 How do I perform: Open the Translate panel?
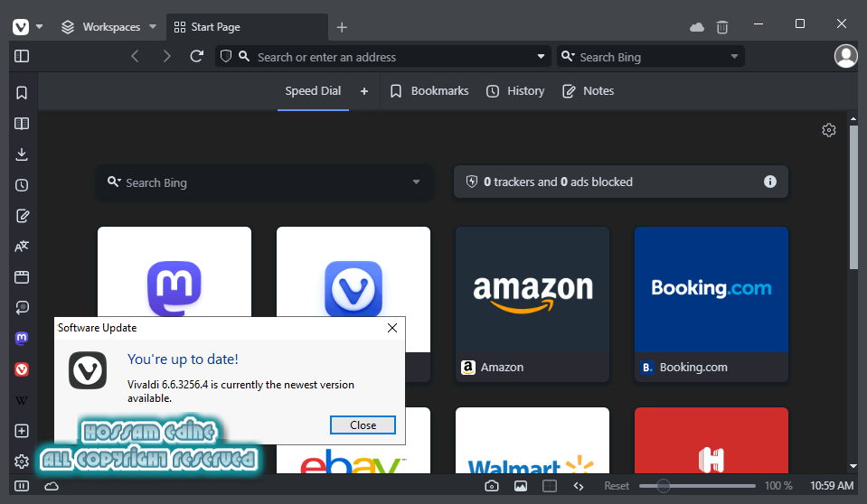pos(22,247)
